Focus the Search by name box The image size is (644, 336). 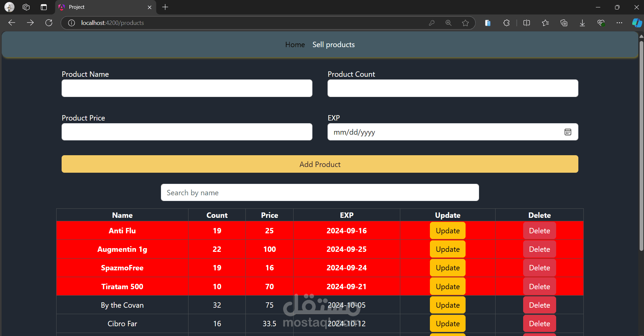320,193
